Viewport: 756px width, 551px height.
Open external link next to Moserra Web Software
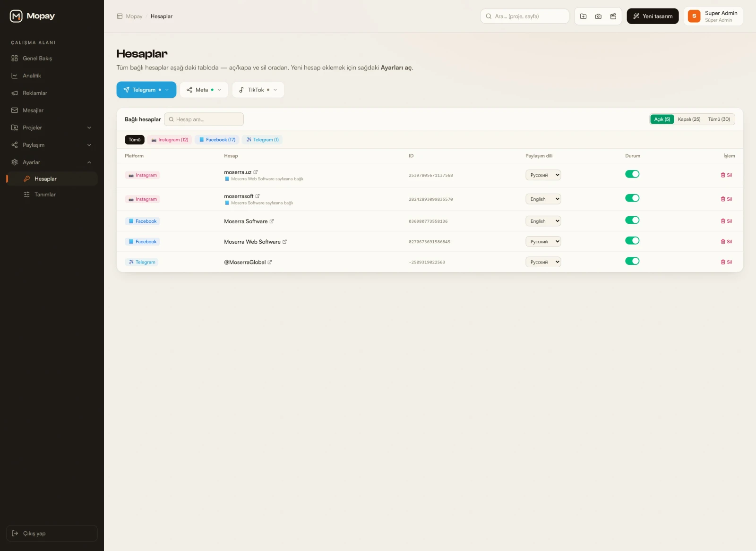284,242
